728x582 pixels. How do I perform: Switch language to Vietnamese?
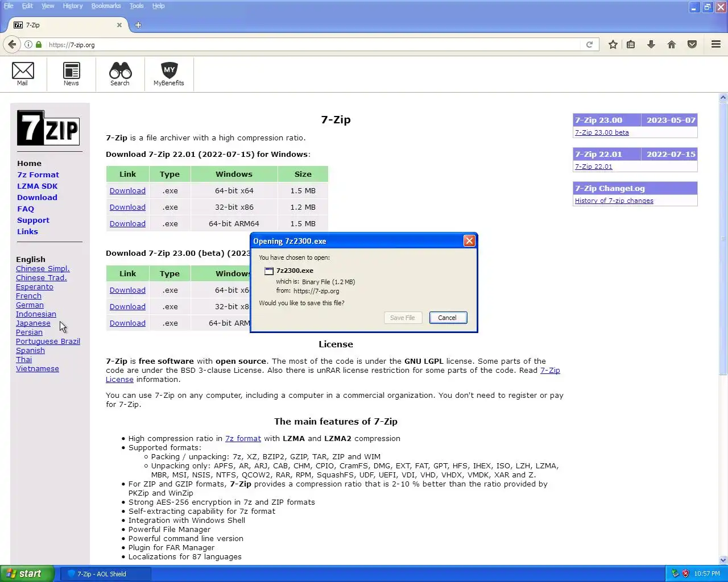(38, 369)
